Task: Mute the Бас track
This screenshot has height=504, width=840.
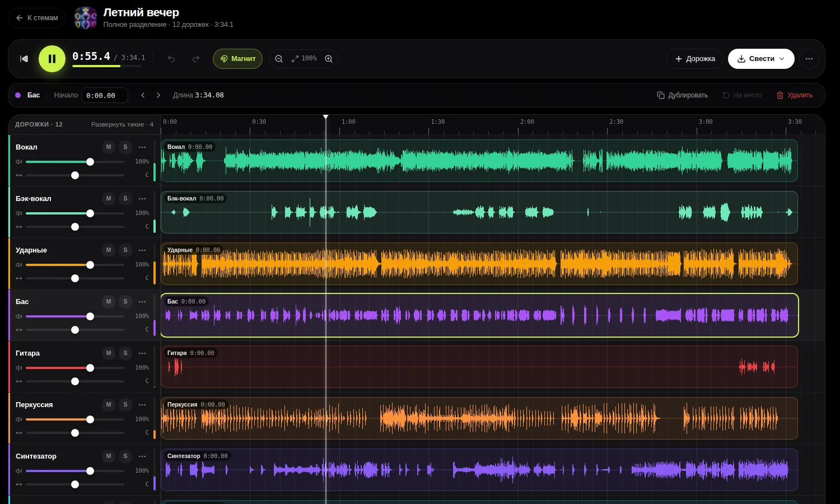Action: click(x=109, y=302)
